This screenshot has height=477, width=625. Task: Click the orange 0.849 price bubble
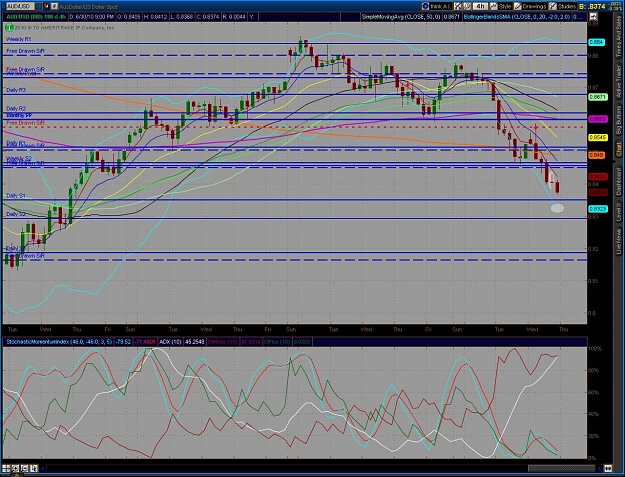coord(597,155)
